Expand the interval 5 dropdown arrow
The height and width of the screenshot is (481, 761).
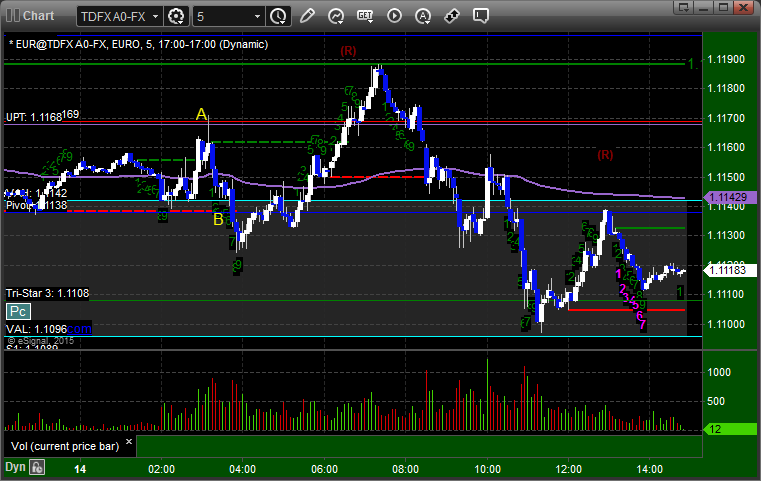pyautogui.click(x=257, y=16)
